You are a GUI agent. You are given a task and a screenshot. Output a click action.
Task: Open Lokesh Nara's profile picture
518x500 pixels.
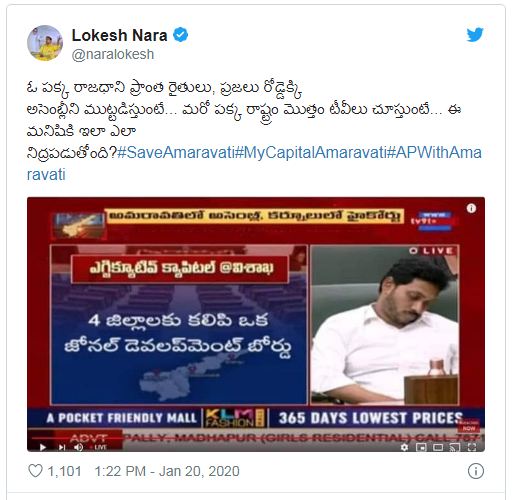click(45, 43)
